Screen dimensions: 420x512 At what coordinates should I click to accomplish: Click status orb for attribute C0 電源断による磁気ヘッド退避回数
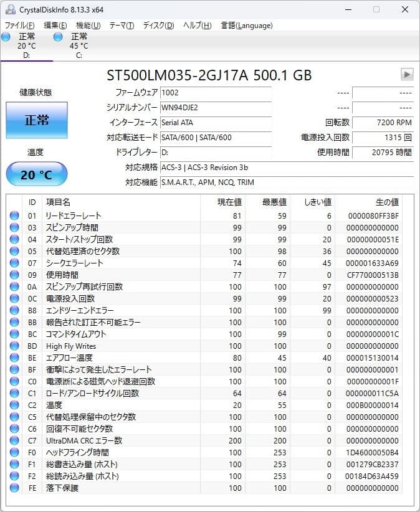pos(14,381)
